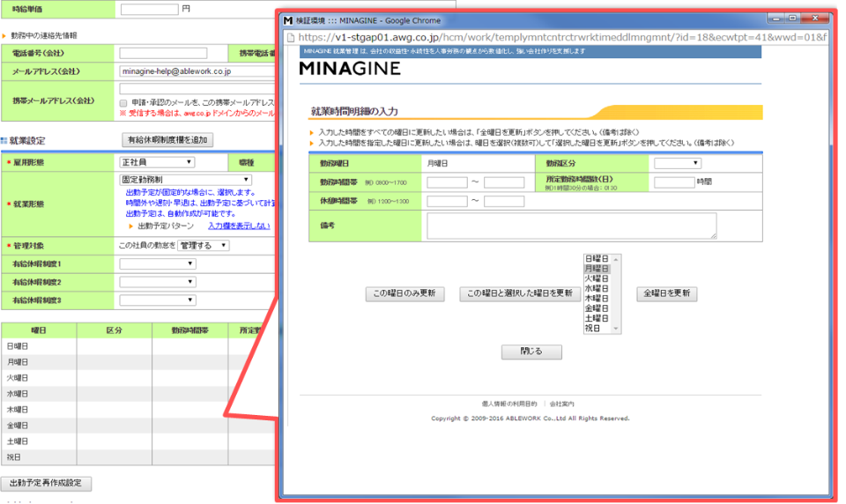This screenshot has width=846, height=504.
Task: Click the 所定勤務時間数(日) input field
Action: tap(674, 182)
